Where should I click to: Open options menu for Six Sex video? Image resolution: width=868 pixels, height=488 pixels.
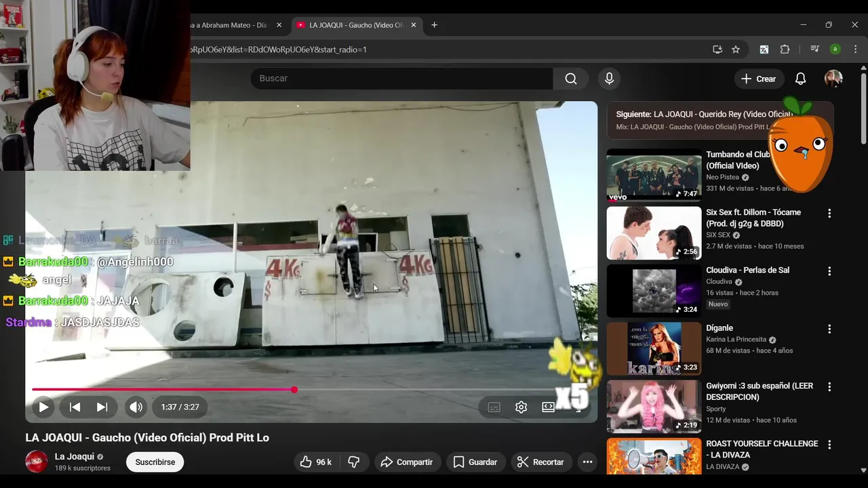click(829, 213)
